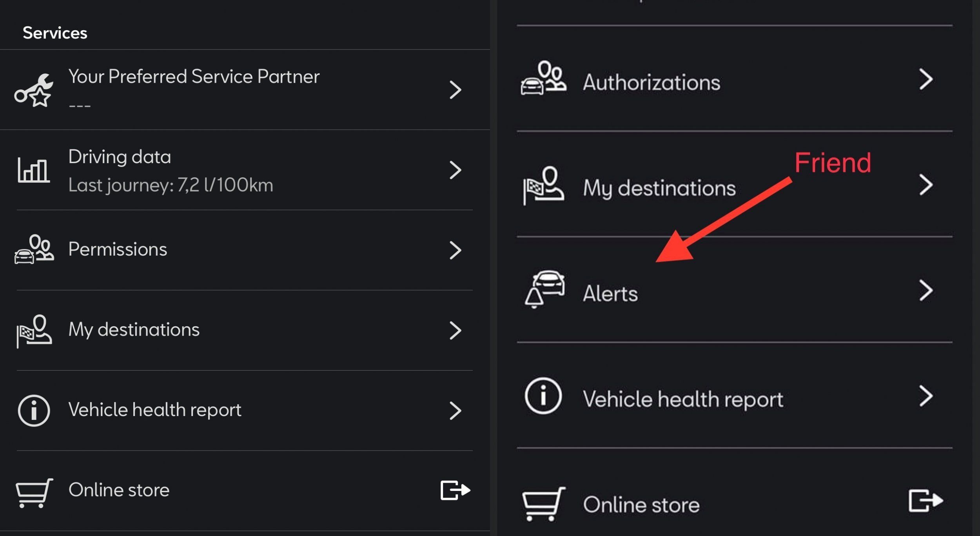Click the wrench and star service partner icon
Image resolution: width=980 pixels, height=536 pixels.
point(33,91)
